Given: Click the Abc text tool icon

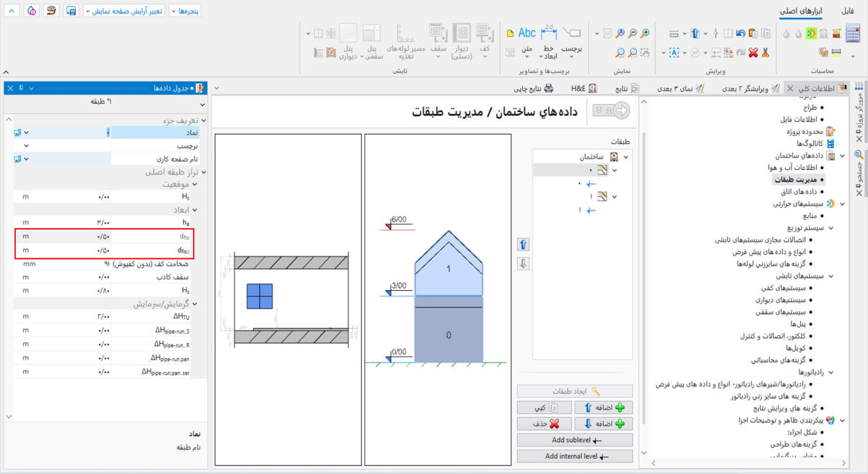Looking at the screenshot, I should [x=527, y=33].
